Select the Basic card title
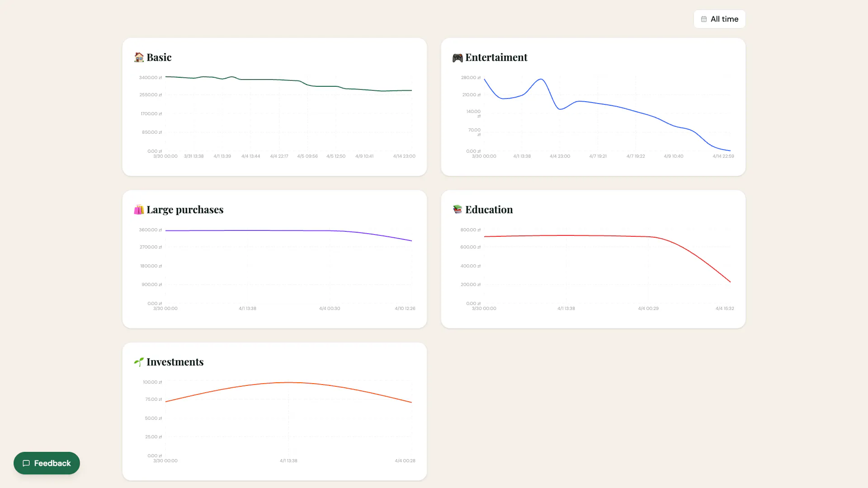868x488 pixels. click(x=159, y=57)
